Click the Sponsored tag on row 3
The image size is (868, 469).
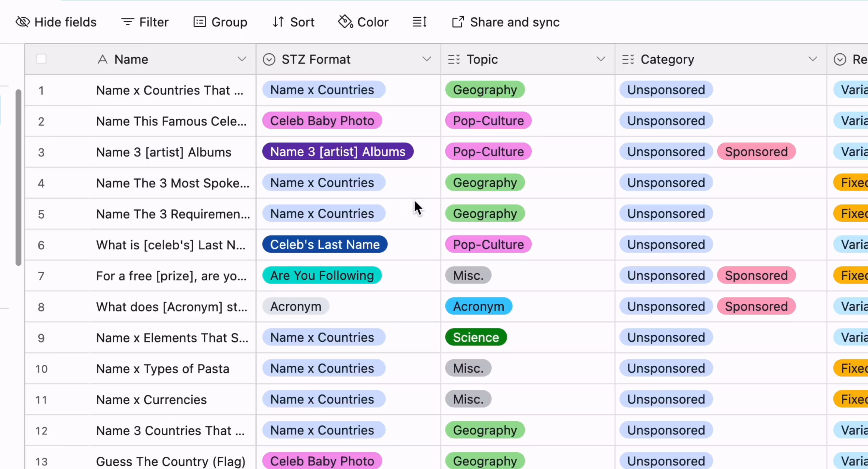(756, 152)
